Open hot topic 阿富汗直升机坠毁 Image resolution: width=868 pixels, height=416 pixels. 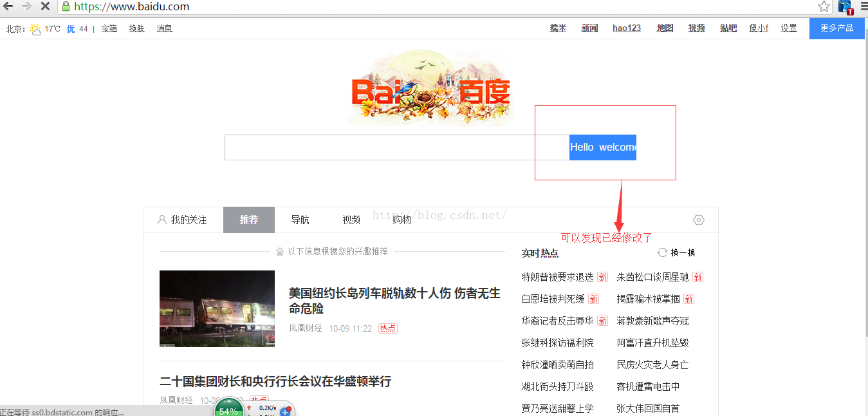click(652, 343)
